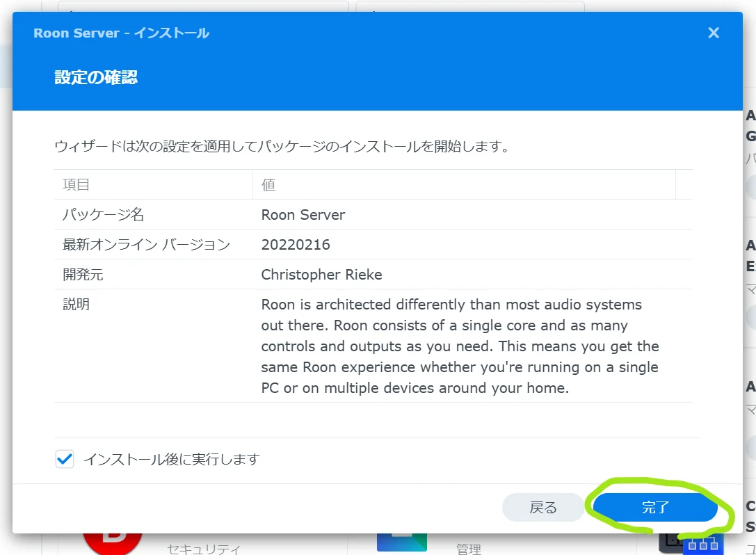The width and height of the screenshot is (756, 555).
Task: Click the 説明 row label
Action: point(76,305)
